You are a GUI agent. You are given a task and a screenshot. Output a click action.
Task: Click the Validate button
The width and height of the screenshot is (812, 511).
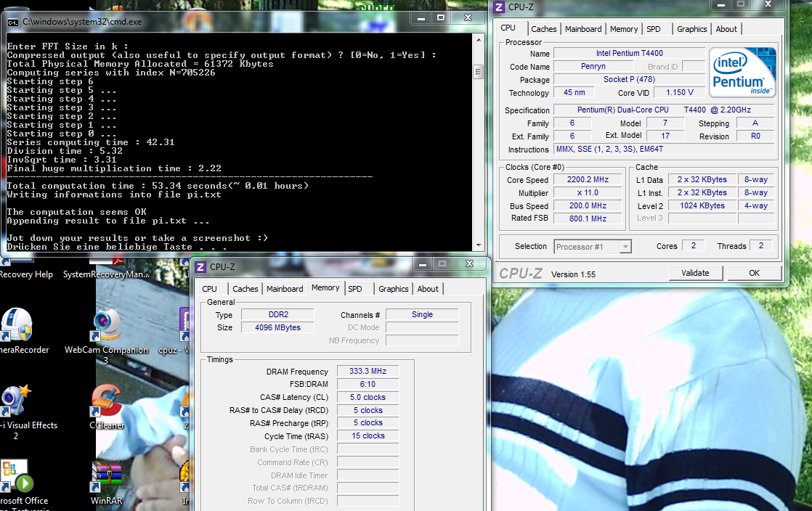[695, 273]
